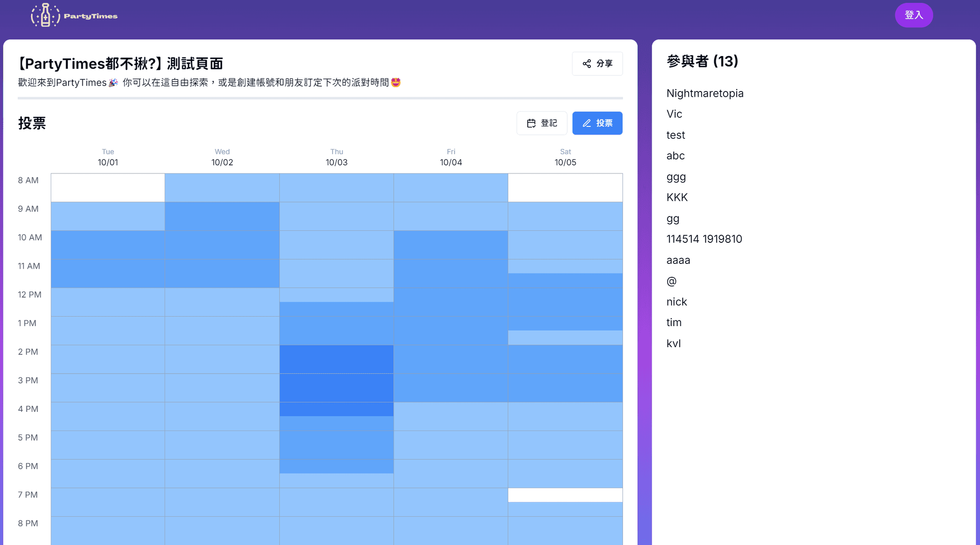The image size is (980, 545).
Task: Select the Sat 10/05 column header
Action: click(x=566, y=157)
